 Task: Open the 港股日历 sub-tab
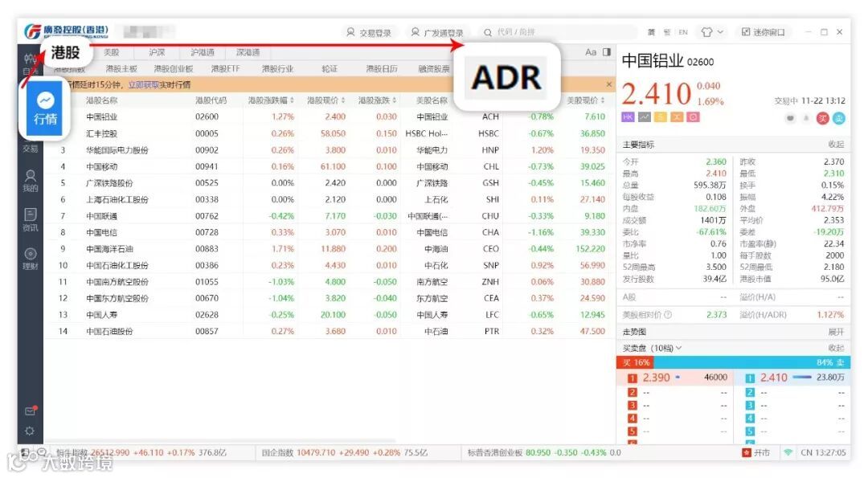point(382,68)
